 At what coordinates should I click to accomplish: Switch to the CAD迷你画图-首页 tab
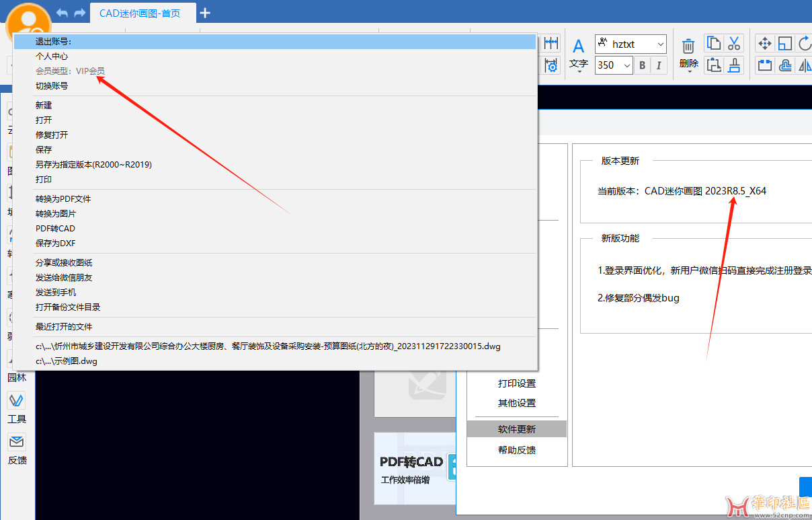click(x=140, y=13)
